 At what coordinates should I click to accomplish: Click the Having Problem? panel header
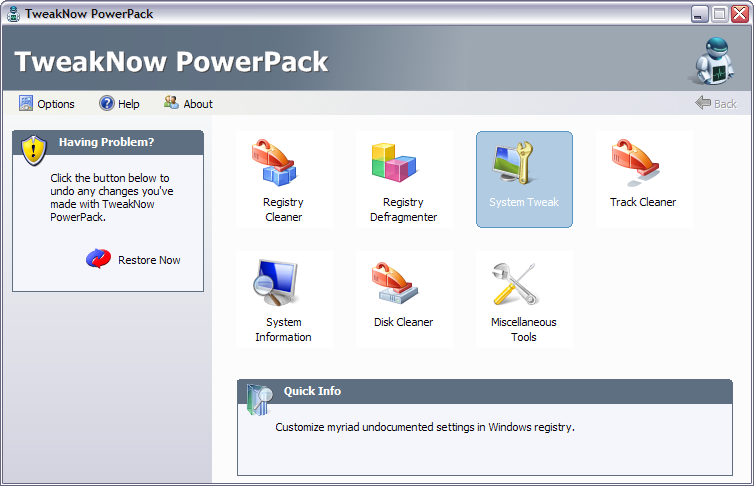click(x=108, y=142)
